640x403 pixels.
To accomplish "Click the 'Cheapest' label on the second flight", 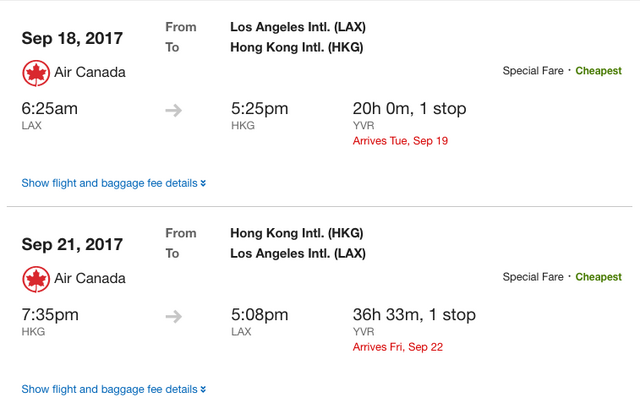I will point(598,277).
